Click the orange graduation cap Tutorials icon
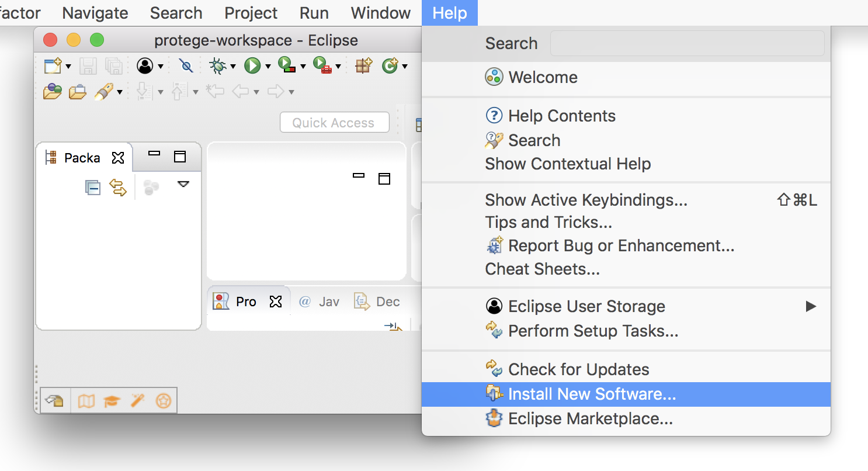 112,401
